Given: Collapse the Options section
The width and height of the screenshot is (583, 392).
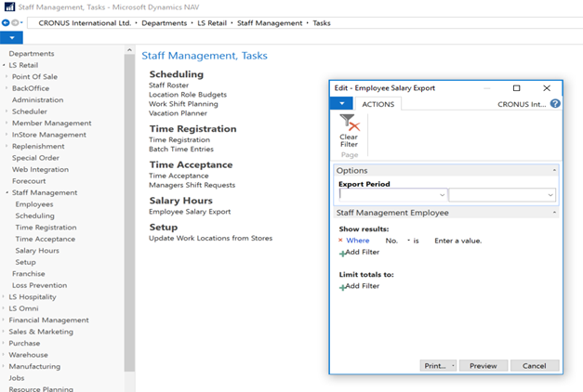Looking at the screenshot, I should [554, 171].
